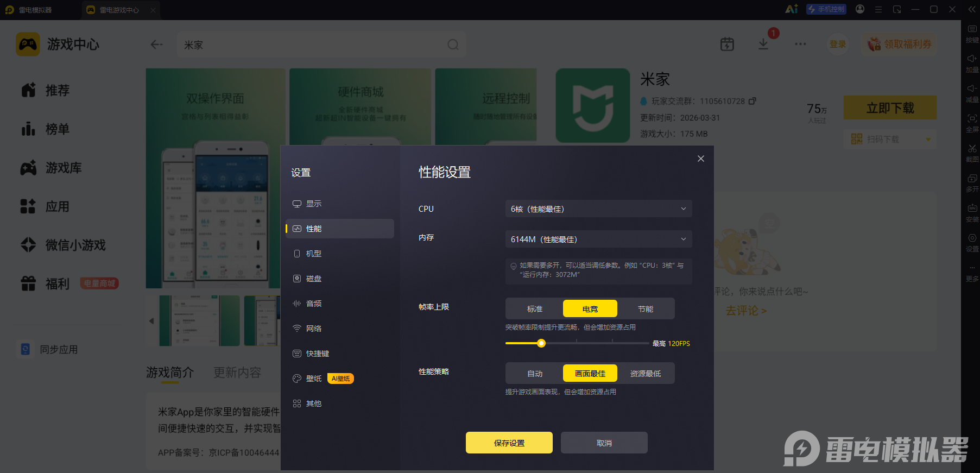Select 电竞 frame rate limit

coord(590,308)
